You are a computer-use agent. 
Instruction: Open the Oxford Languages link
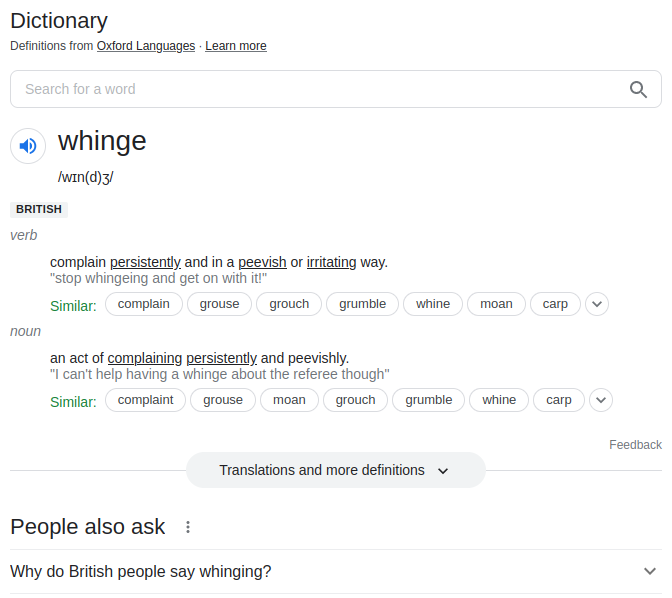pos(146,46)
